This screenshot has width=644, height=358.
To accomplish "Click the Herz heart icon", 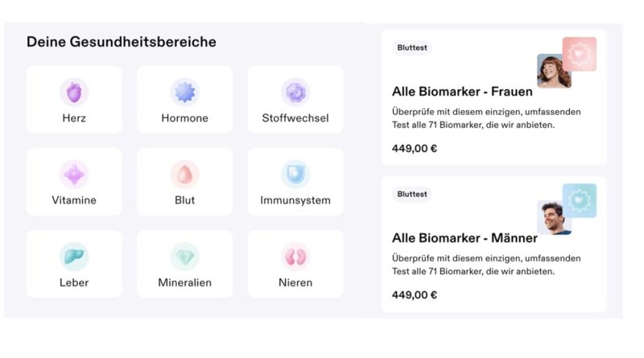I will point(74,93).
